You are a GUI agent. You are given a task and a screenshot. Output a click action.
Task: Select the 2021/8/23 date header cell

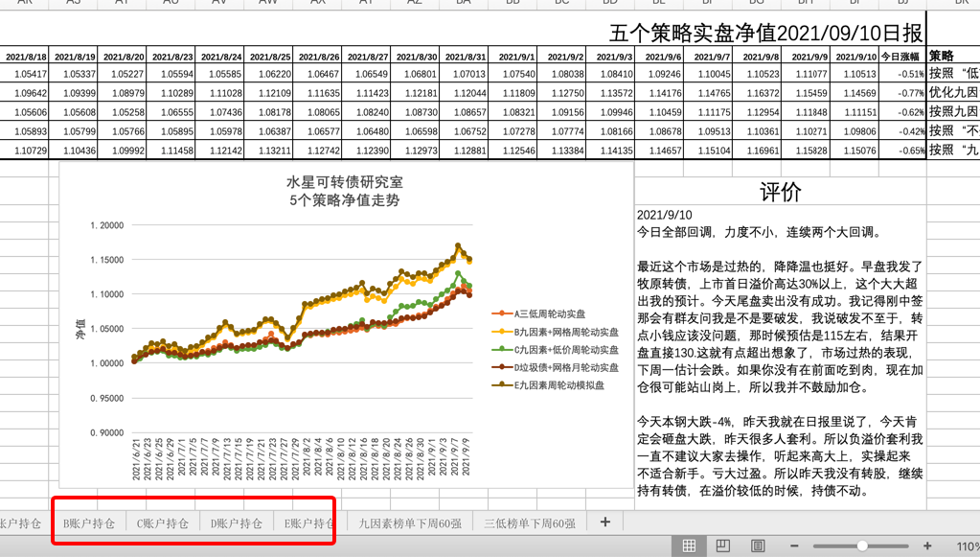pos(171,57)
